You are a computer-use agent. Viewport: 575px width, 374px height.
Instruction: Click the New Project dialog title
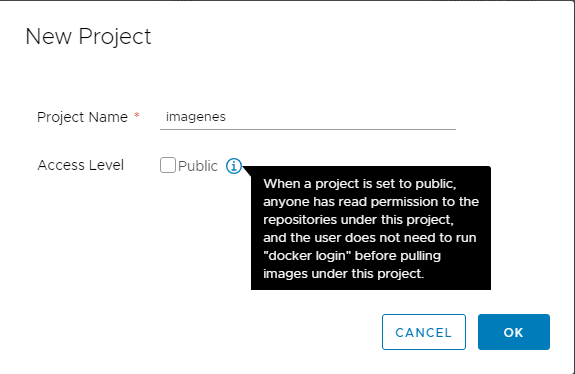(88, 37)
